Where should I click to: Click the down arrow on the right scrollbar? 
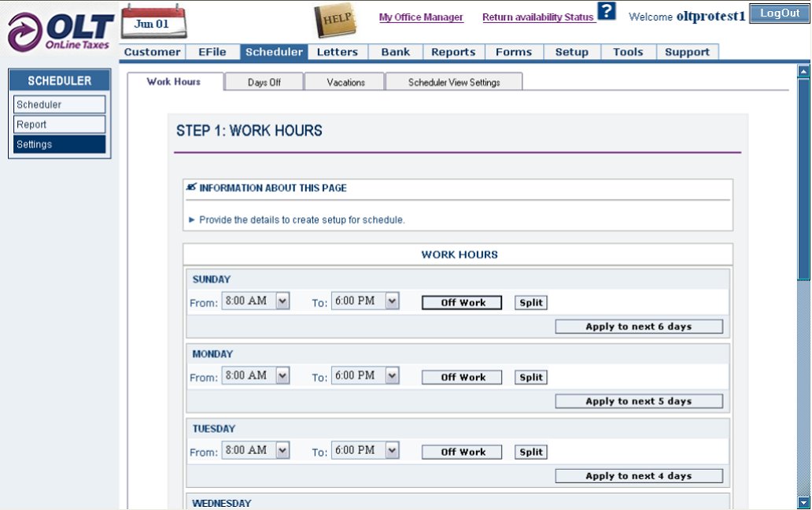(804, 504)
